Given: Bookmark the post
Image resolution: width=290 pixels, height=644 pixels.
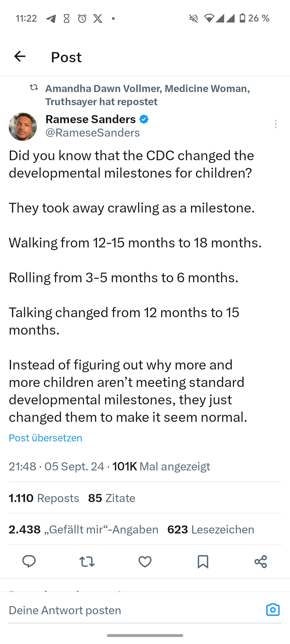Looking at the screenshot, I should pyautogui.click(x=203, y=561).
